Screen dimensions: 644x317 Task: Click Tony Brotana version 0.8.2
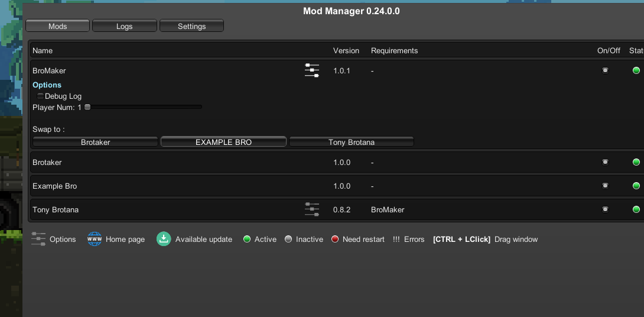(341, 210)
